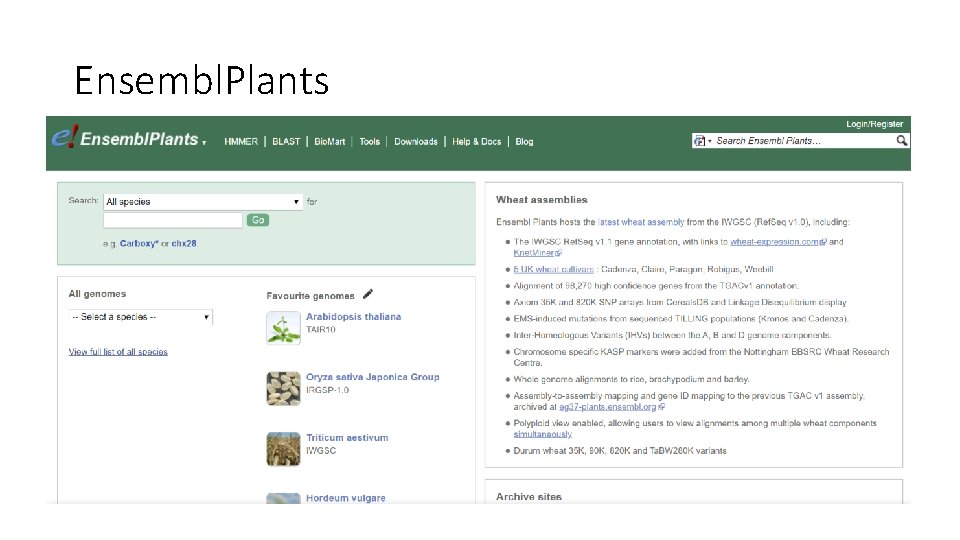Click the green Go button
Screen dimensions: 960x540
pyautogui.click(x=258, y=220)
